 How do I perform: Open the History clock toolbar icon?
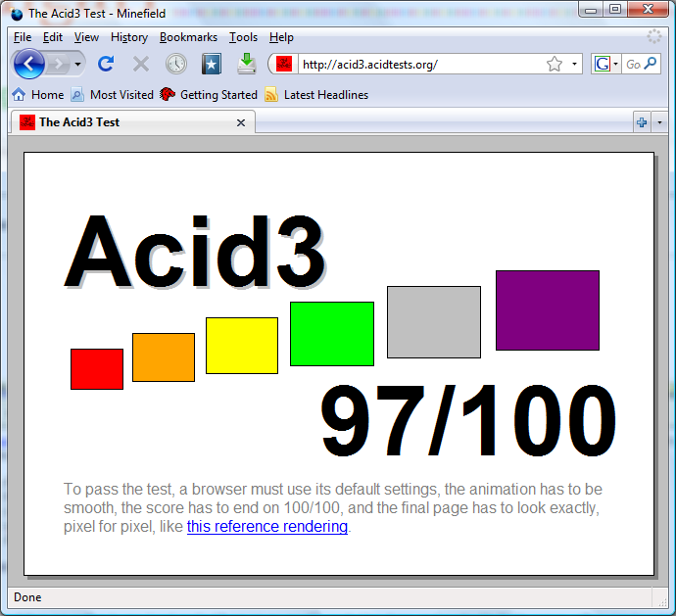point(176,65)
